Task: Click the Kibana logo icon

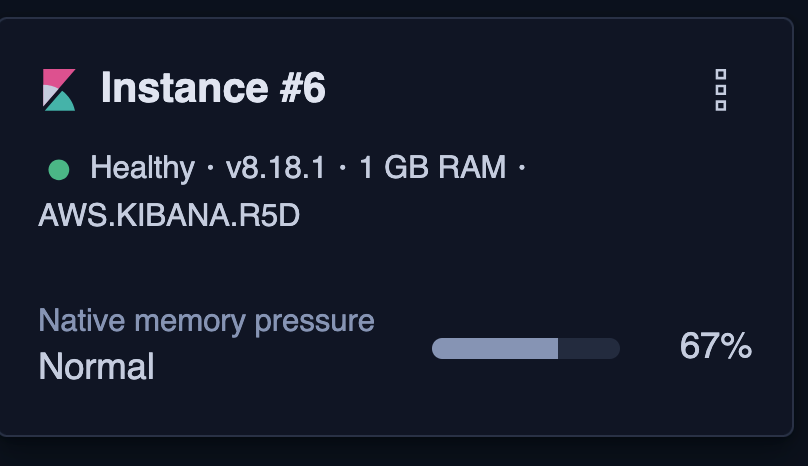Action: (59, 90)
